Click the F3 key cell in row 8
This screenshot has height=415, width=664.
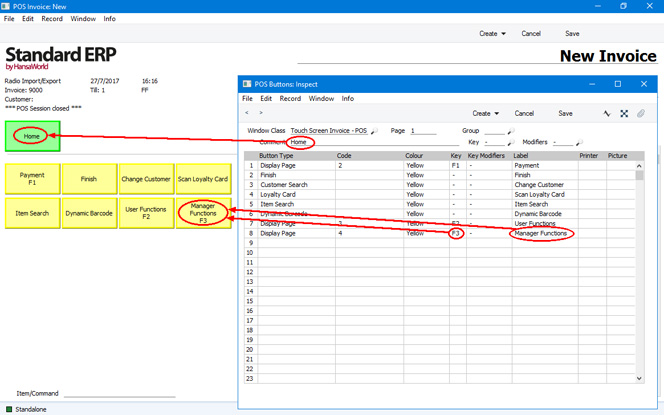coord(457,233)
